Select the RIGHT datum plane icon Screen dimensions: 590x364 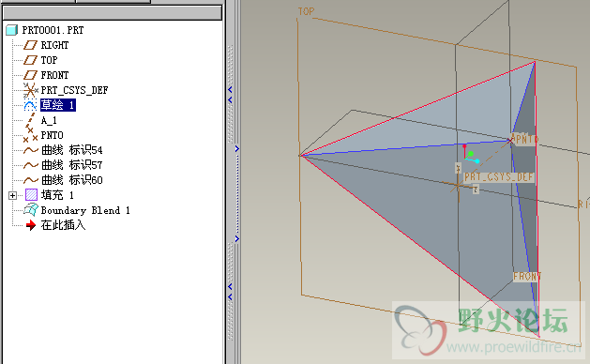click(x=30, y=45)
